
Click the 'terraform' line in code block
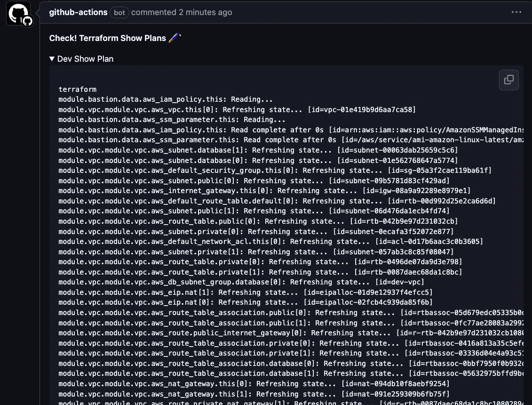pos(77,89)
